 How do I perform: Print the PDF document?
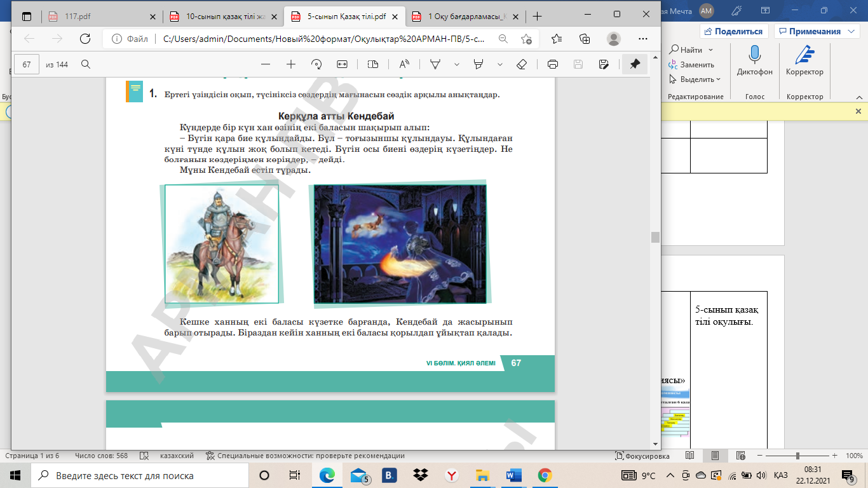click(553, 64)
